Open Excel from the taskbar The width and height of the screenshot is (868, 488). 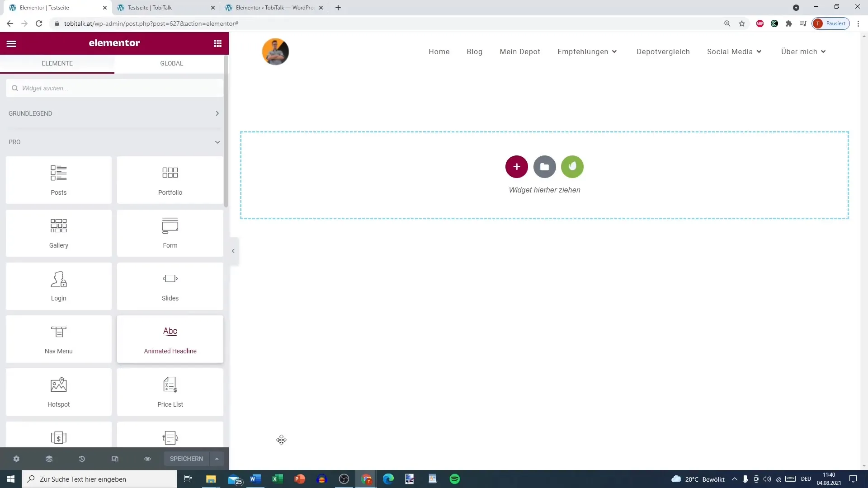278,479
